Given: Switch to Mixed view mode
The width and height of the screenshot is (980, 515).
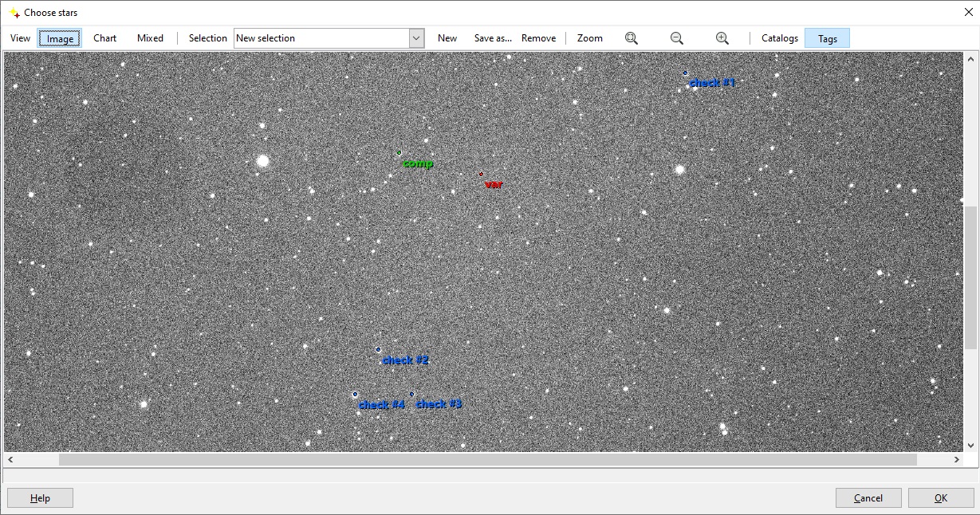Looking at the screenshot, I should tap(150, 38).
